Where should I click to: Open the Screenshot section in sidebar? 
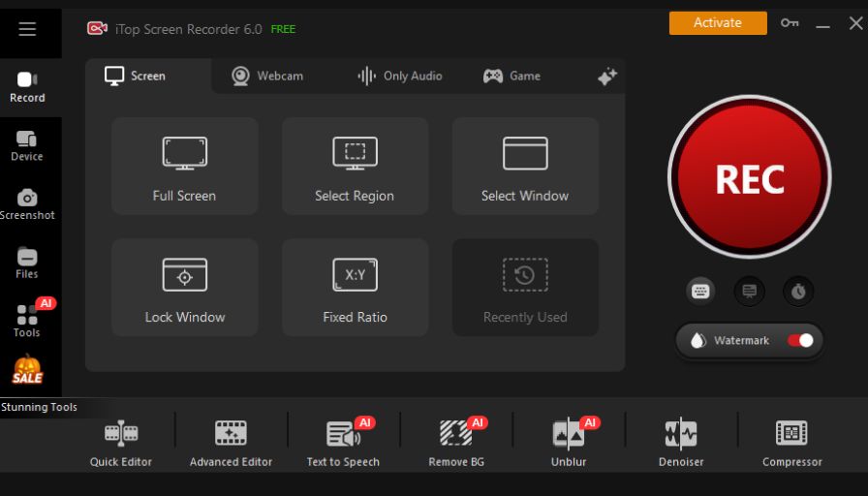point(27,204)
